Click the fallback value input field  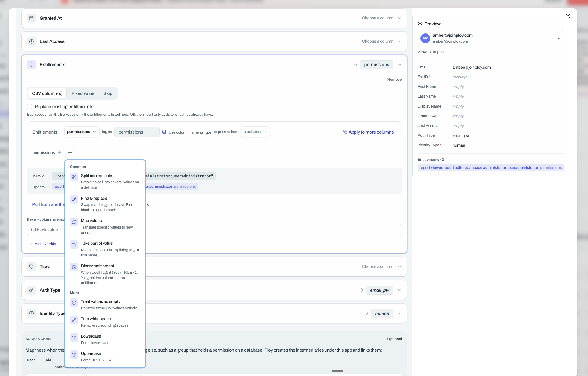coord(214,230)
